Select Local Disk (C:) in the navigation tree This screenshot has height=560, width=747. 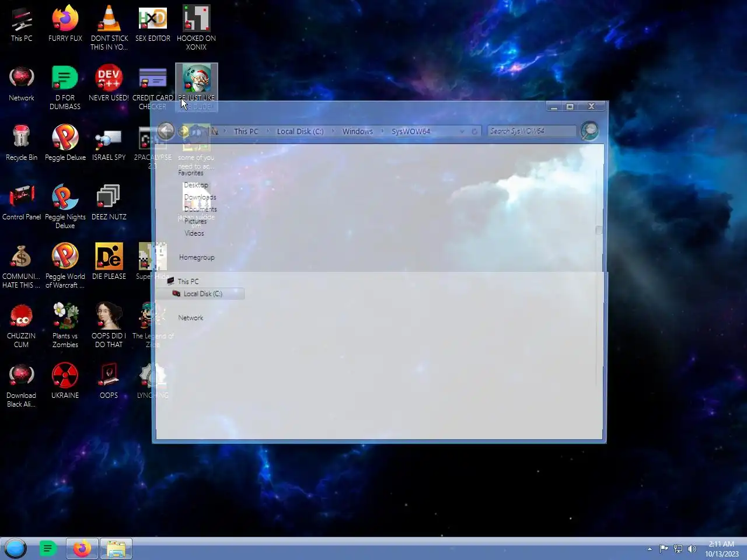tap(200, 293)
